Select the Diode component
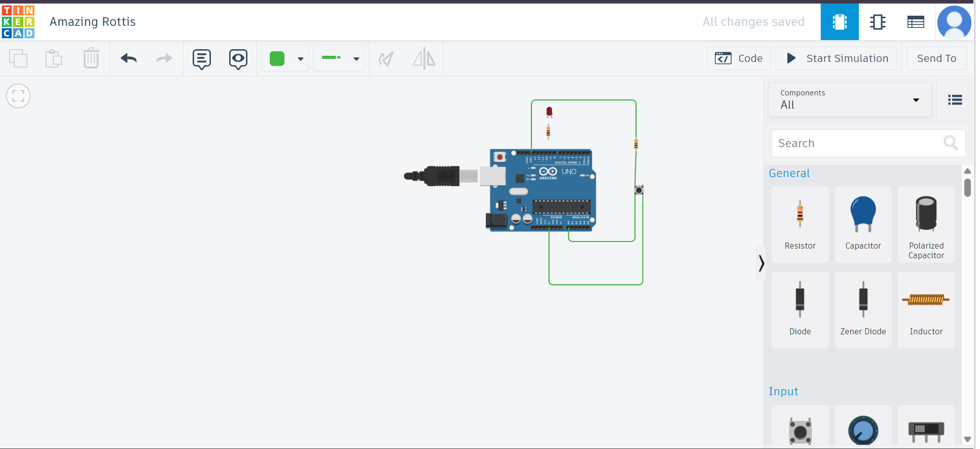980x449 pixels. (x=800, y=309)
